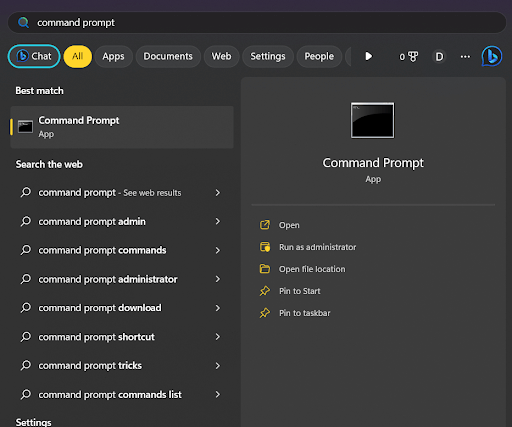Click the search magnifier icon in the search bar

23,23
